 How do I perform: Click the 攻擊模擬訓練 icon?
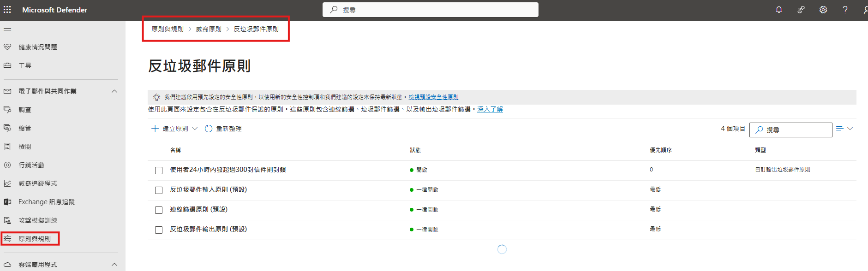(7, 220)
